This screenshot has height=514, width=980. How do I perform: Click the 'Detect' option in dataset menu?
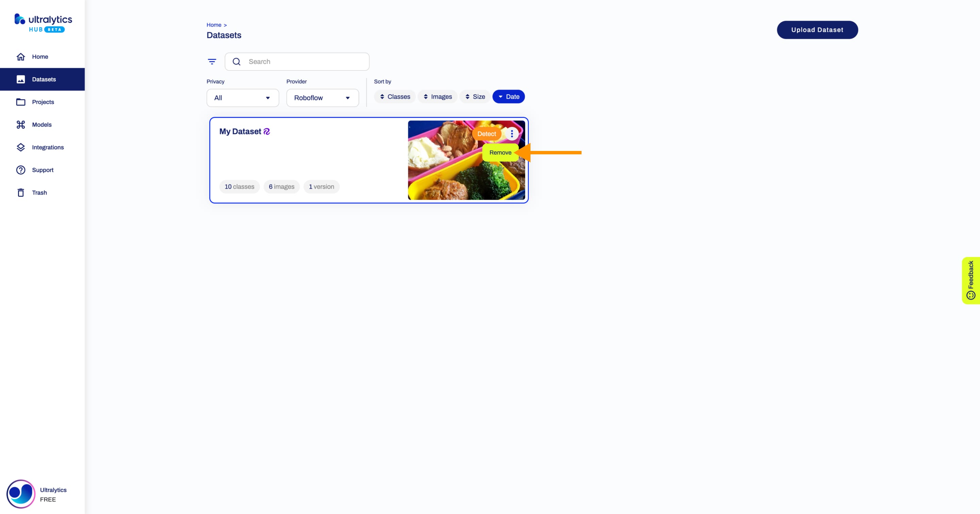tap(487, 133)
